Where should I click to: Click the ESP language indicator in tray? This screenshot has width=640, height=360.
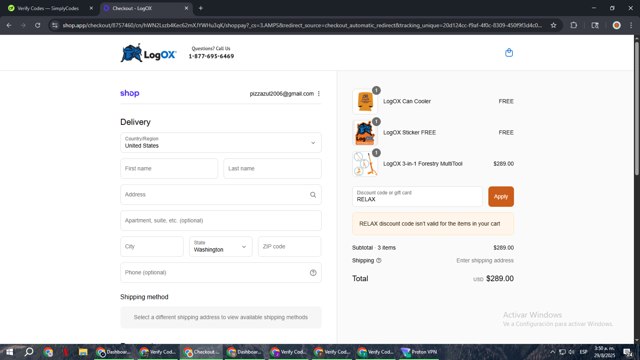pyautogui.click(x=583, y=352)
